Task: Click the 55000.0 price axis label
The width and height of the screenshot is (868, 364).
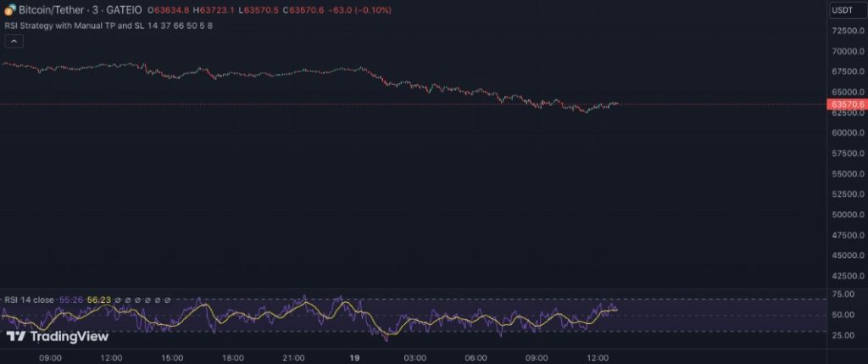Action: (848, 174)
